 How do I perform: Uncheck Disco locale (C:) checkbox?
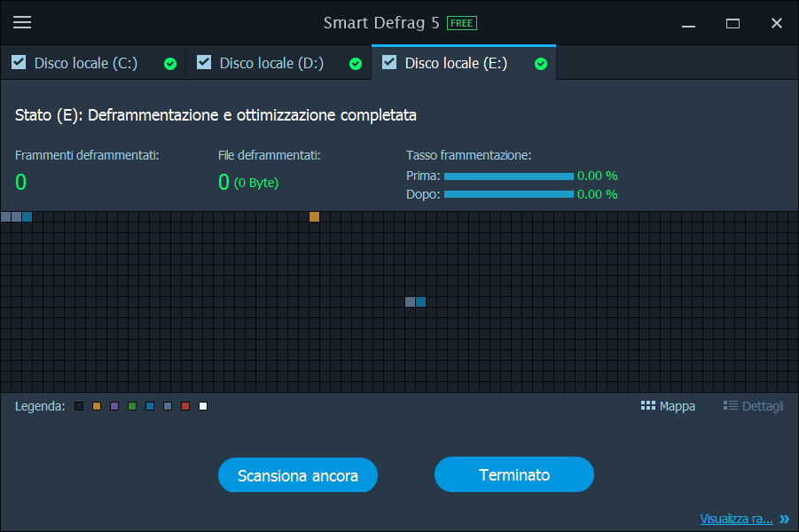(19, 62)
